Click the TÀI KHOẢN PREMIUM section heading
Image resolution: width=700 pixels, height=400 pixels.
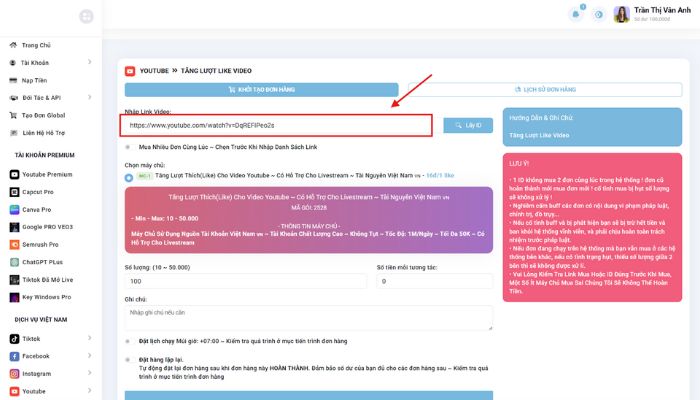coord(45,155)
